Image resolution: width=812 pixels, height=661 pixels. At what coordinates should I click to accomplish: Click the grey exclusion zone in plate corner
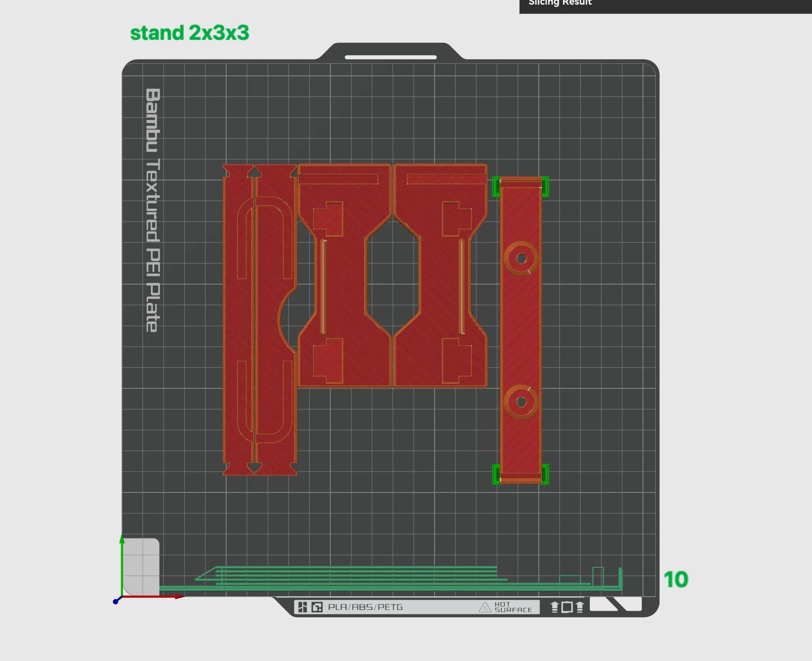[141, 567]
